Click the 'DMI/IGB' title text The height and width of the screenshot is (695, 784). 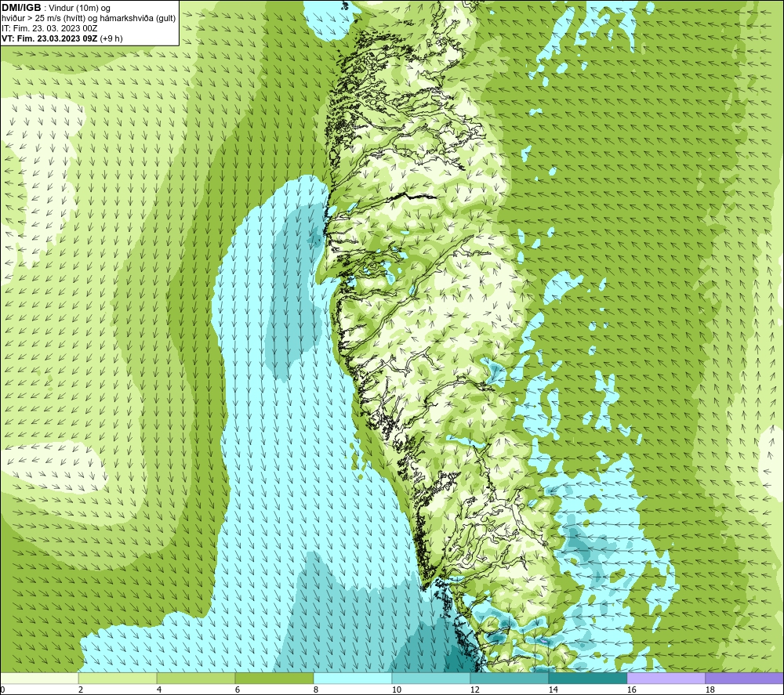click(x=21, y=8)
